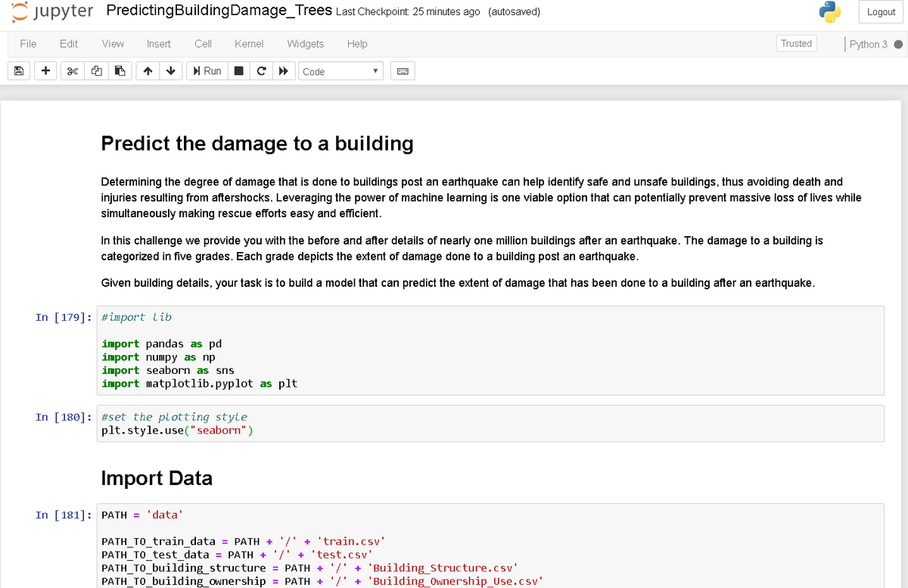This screenshot has width=908, height=588.
Task: Save and checkpoint the notebook
Action: click(x=18, y=71)
